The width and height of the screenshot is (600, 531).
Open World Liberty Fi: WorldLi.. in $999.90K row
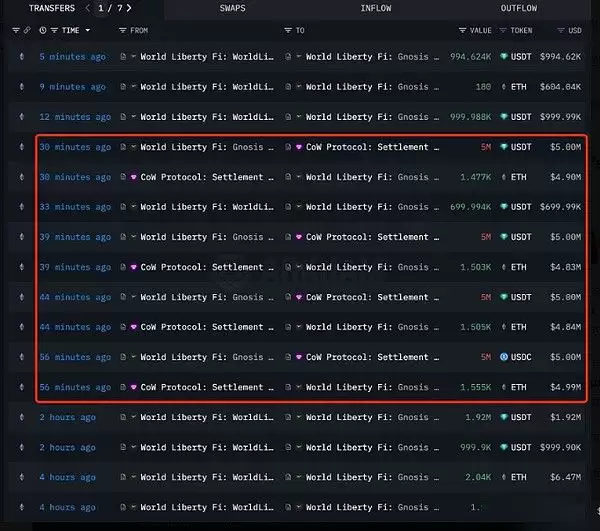coord(207,447)
